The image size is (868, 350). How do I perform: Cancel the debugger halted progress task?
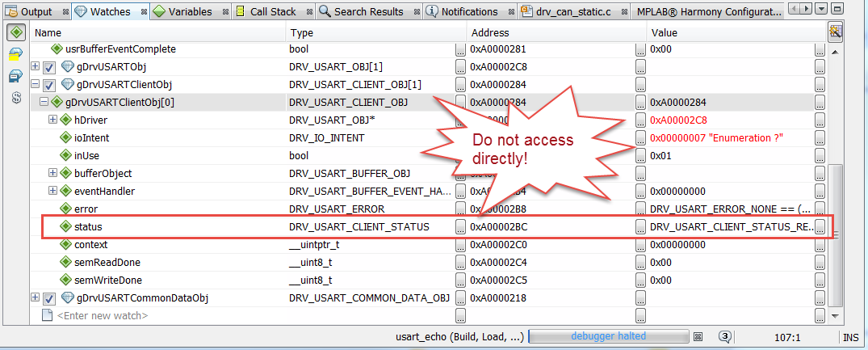[x=698, y=337]
